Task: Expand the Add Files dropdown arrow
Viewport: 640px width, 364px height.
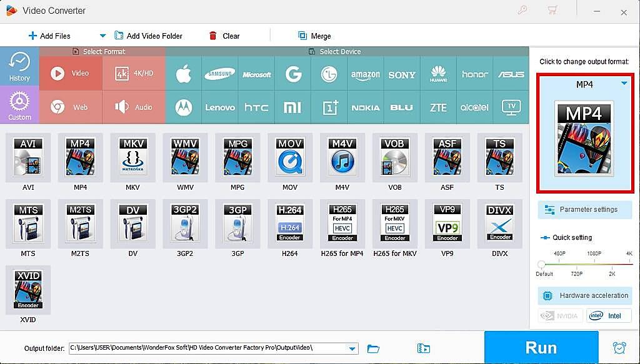Action: [103, 36]
